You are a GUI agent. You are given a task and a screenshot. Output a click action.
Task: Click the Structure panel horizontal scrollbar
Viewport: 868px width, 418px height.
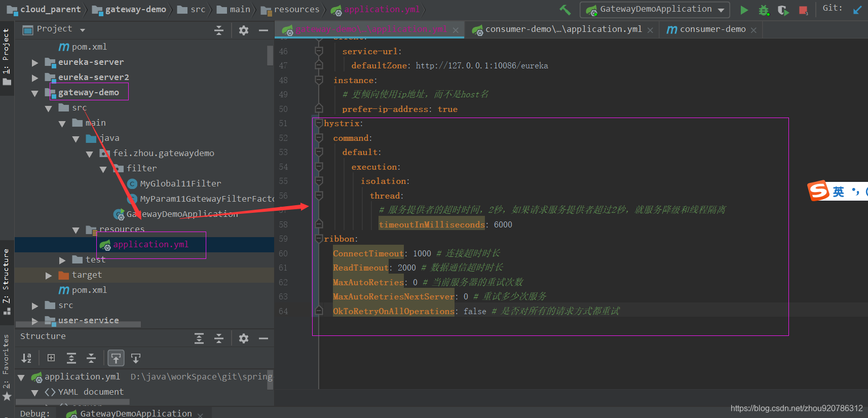73,402
